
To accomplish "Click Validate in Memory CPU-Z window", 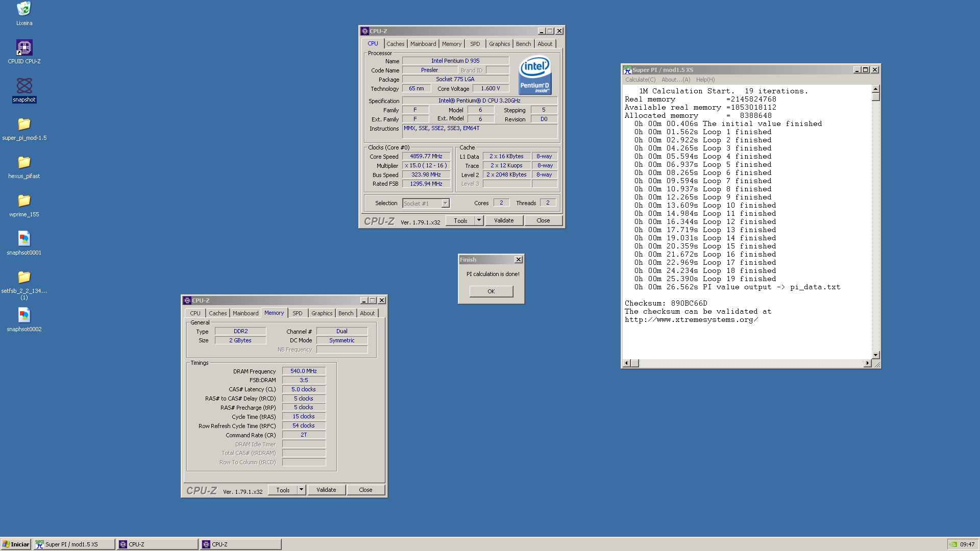I will 326,490.
